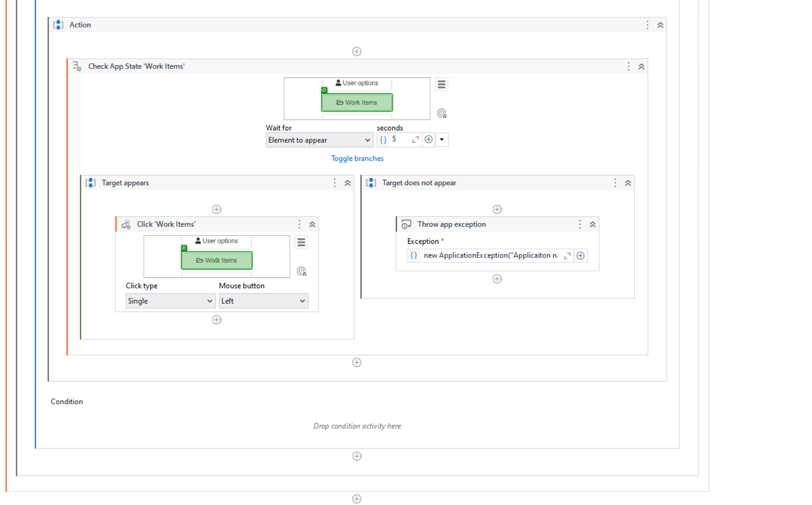The width and height of the screenshot is (812, 505).
Task: Select the Action sequence title
Action: click(80, 25)
